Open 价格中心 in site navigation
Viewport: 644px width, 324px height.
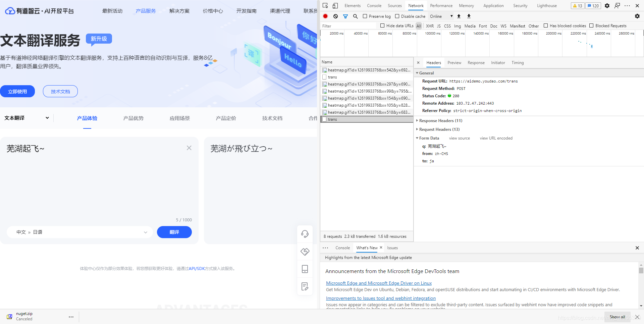click(x=213, y=11)
